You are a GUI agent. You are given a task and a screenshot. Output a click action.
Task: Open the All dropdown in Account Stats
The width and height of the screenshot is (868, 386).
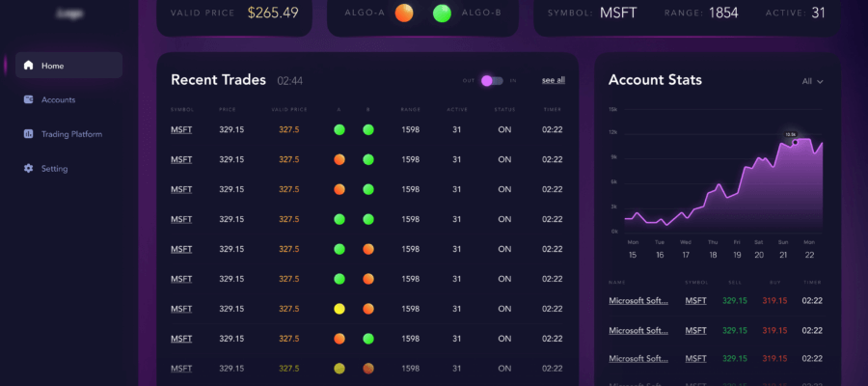813,81
